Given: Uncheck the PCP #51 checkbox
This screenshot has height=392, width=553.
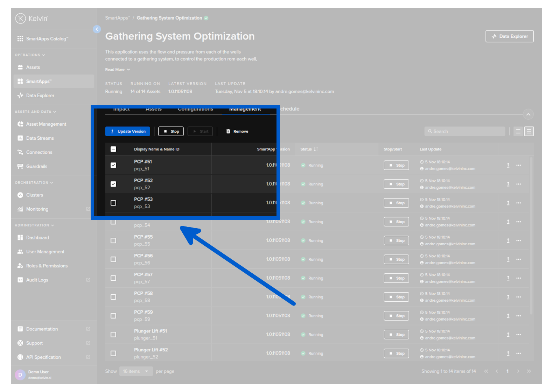Looking at the screenshot, I should point(113,165).
